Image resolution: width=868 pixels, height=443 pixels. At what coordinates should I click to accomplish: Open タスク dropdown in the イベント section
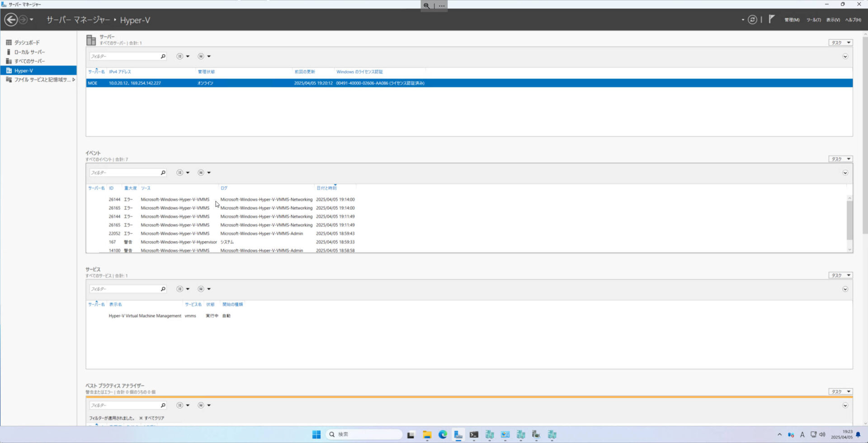click(840, 159)
